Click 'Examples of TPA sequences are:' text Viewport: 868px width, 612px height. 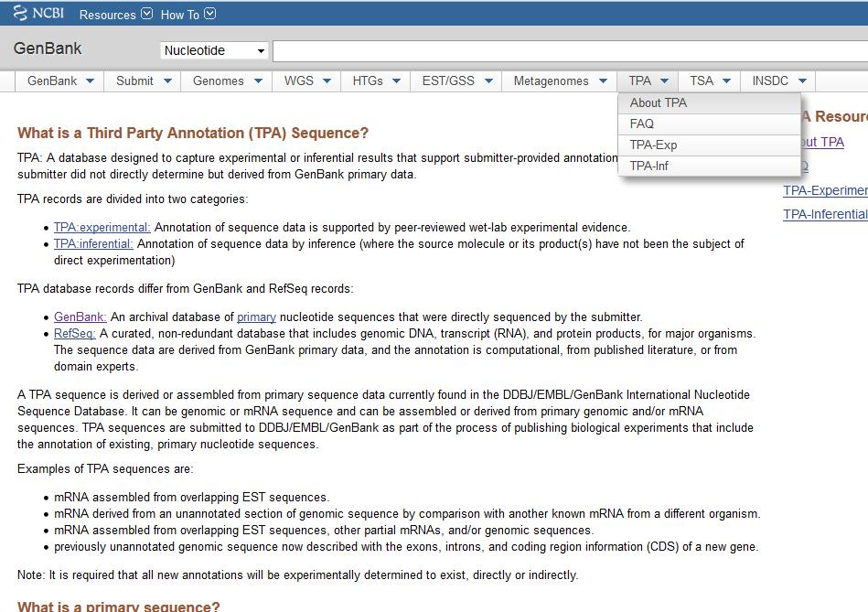(105, 469)
